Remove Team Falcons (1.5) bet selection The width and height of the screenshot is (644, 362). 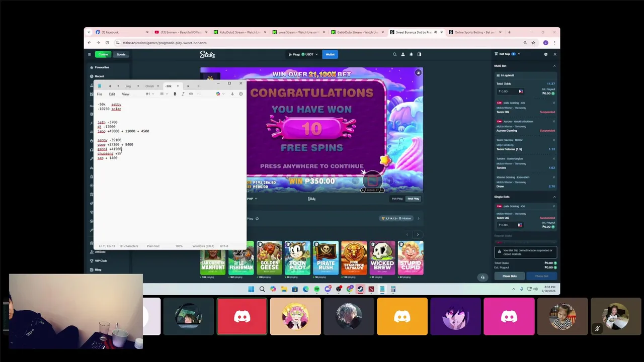[x=554, y=140]
